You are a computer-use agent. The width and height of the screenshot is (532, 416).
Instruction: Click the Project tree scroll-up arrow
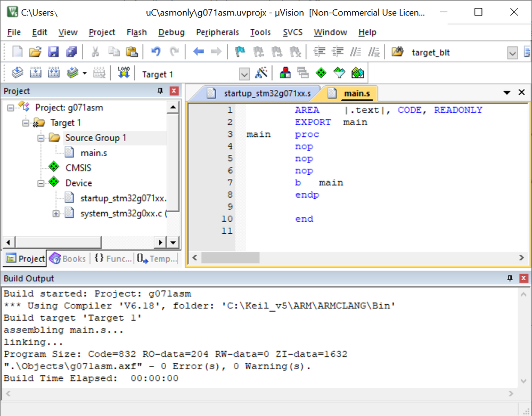173,107
